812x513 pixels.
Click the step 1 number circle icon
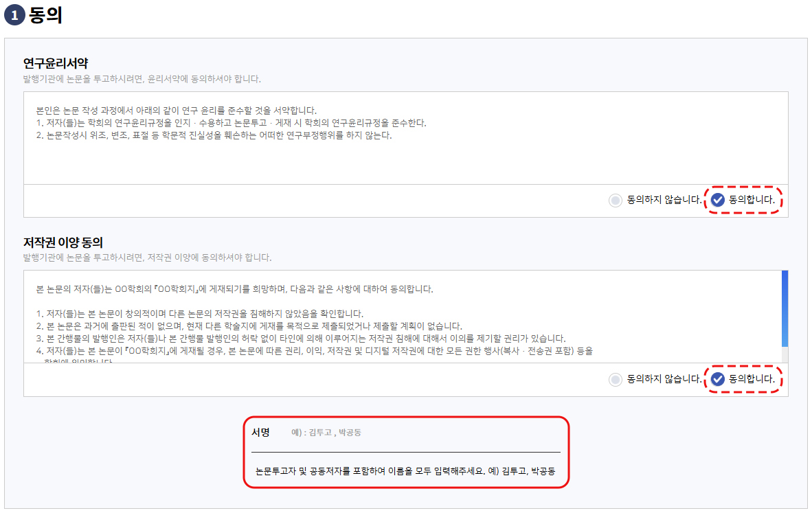[x=14, y=15]
